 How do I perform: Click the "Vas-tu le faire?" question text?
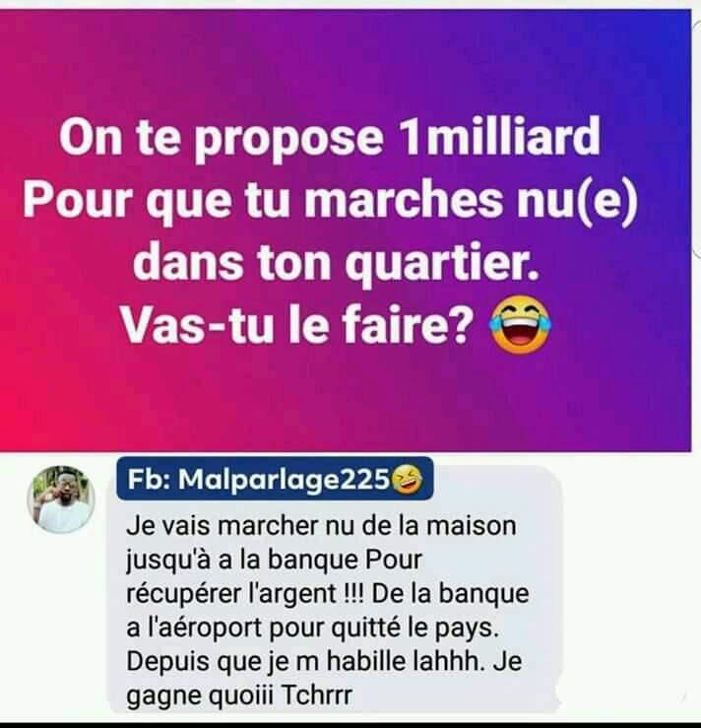click(297, 324)
